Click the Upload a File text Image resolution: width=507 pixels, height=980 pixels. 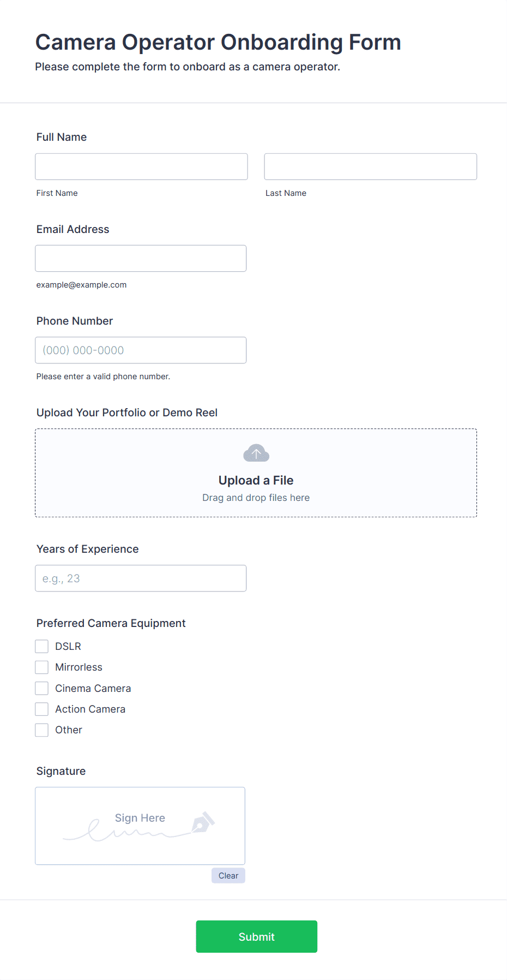(x=256, y=480)
